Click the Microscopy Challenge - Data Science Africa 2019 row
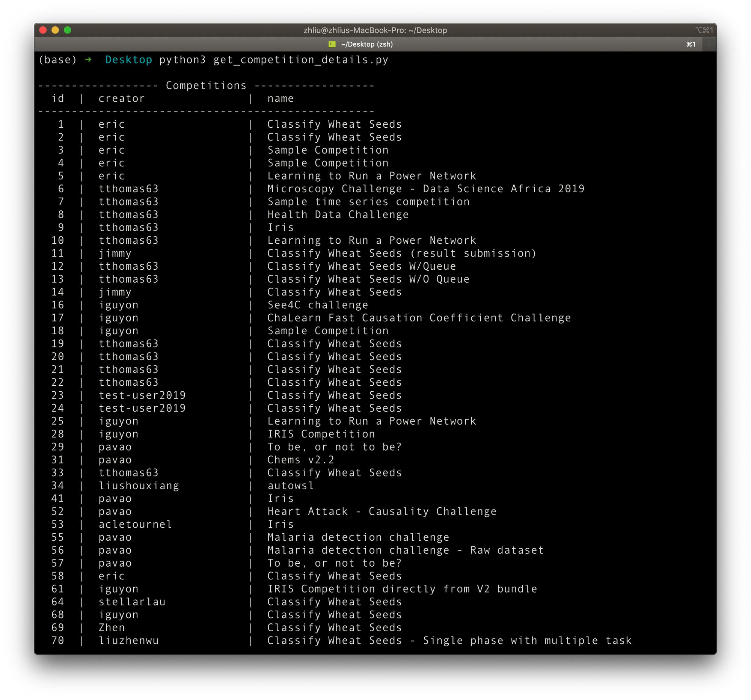751x700 pixels. point(426,189)
